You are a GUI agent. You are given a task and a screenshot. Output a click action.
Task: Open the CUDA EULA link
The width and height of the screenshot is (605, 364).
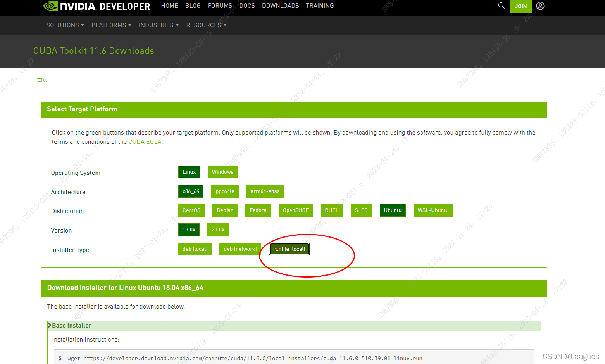tap(145, 142)
